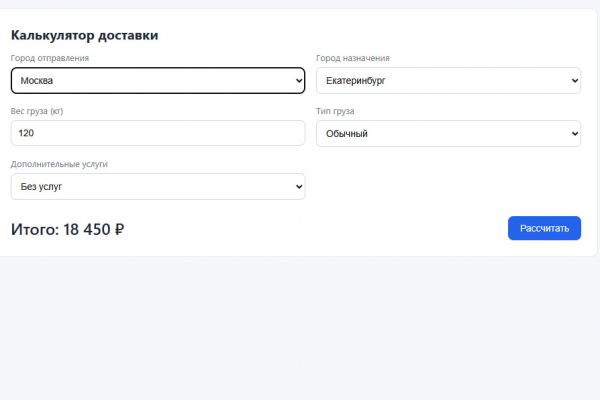Open the cargo type dropdown showing Обычный
Image resolution: width=600 pixels, height=400 pixels.
point(440,133)
